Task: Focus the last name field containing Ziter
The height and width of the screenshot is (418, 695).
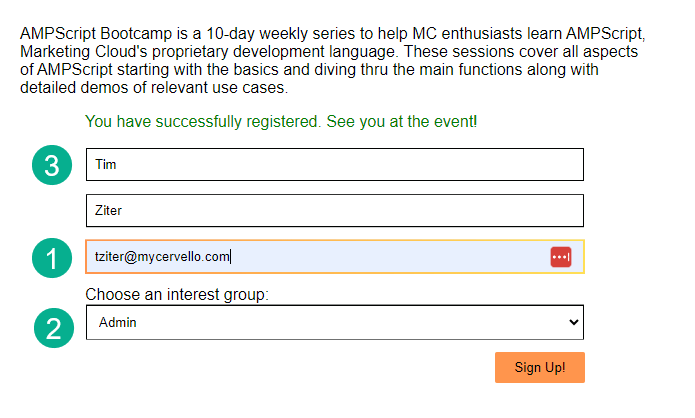Action: click(x=334, y=211)
